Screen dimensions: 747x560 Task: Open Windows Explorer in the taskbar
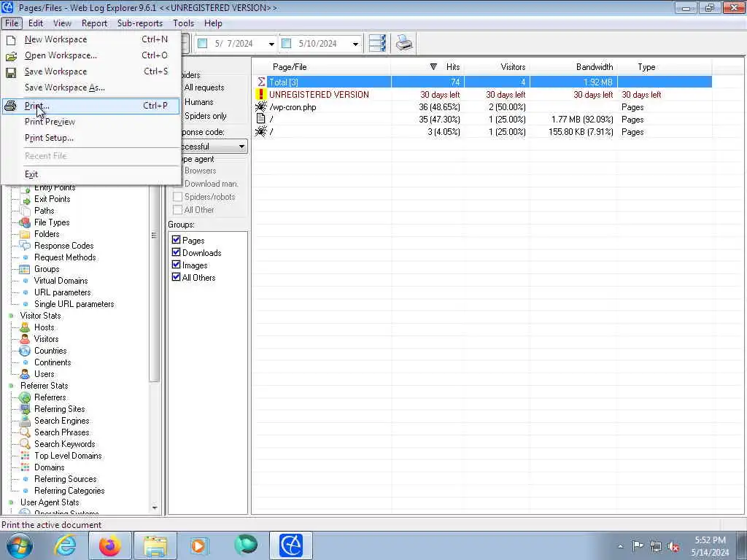tap(155, 545)
